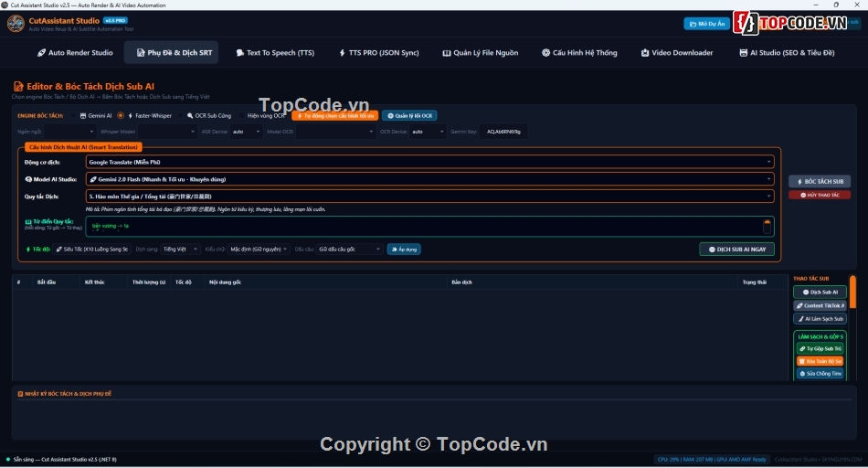Select the Faster-Whisper engine radio

[x=120, y=116]
